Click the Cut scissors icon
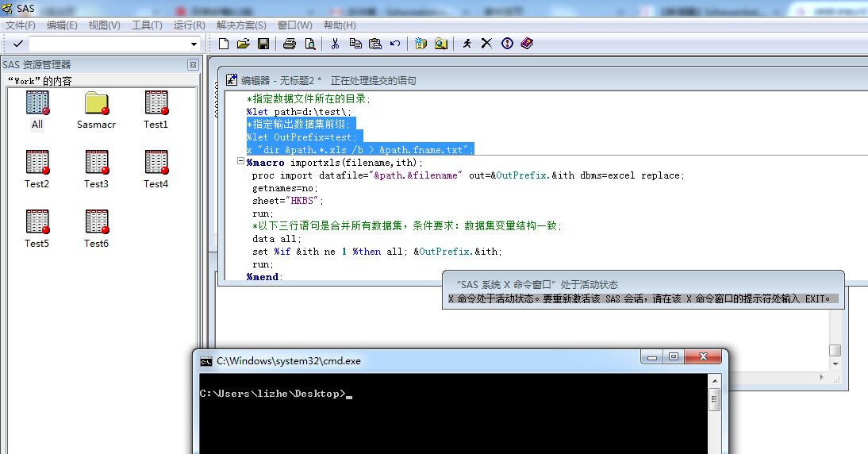 (335, 44)
